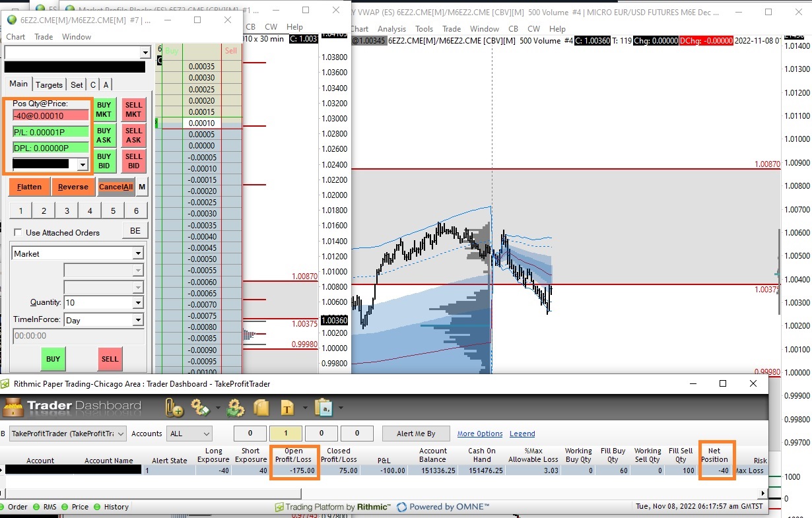Click the BE breakeven button
The image size is (812, 518).
click(135, 230)
